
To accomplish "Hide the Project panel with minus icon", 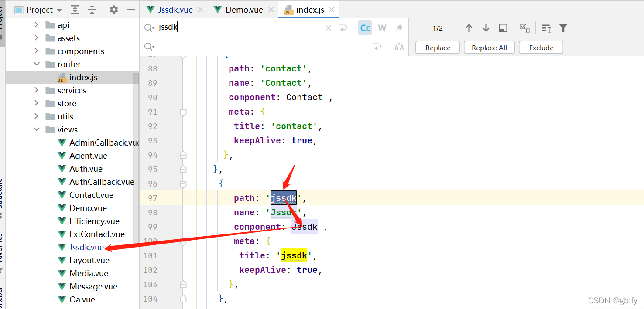I will pyautogui.click(x=130, y=10).
